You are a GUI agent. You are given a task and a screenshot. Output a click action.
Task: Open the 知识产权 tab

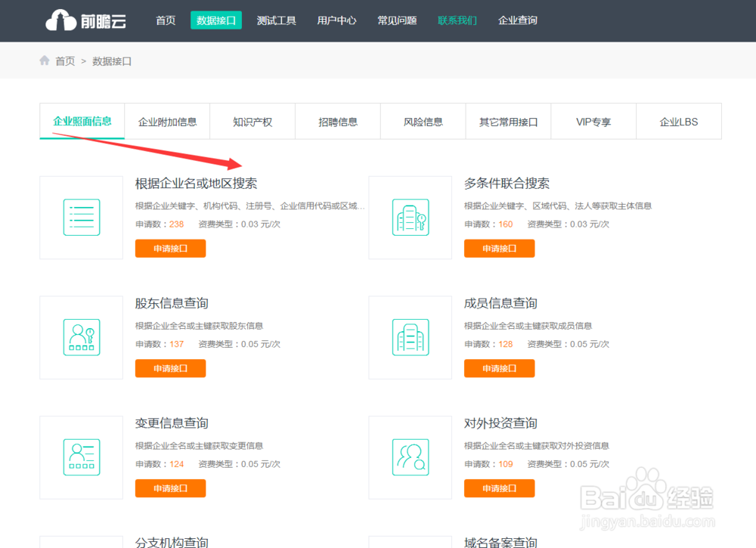click(x=253, y=121)
